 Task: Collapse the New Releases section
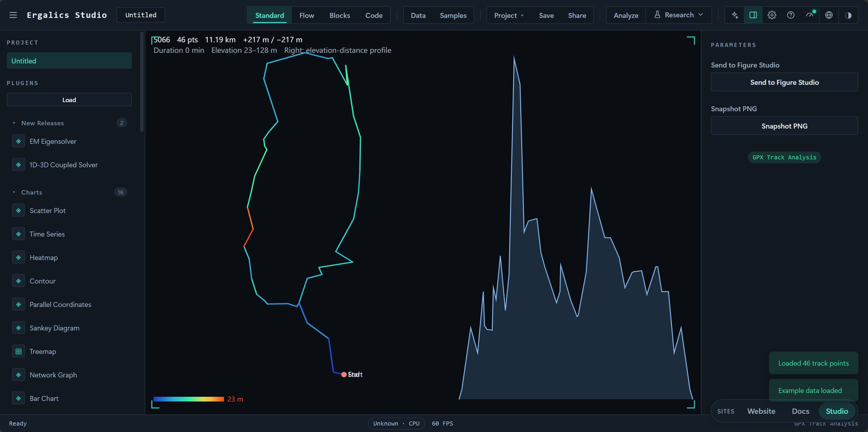69,123
